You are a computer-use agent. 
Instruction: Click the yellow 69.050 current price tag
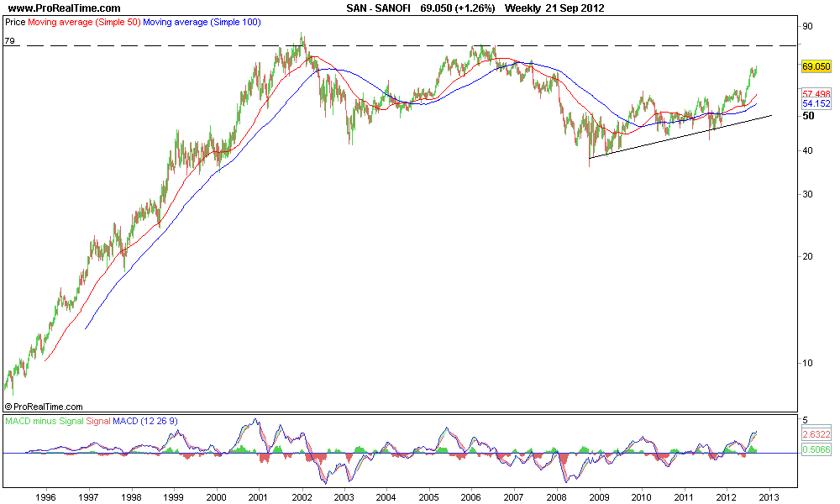816,66
